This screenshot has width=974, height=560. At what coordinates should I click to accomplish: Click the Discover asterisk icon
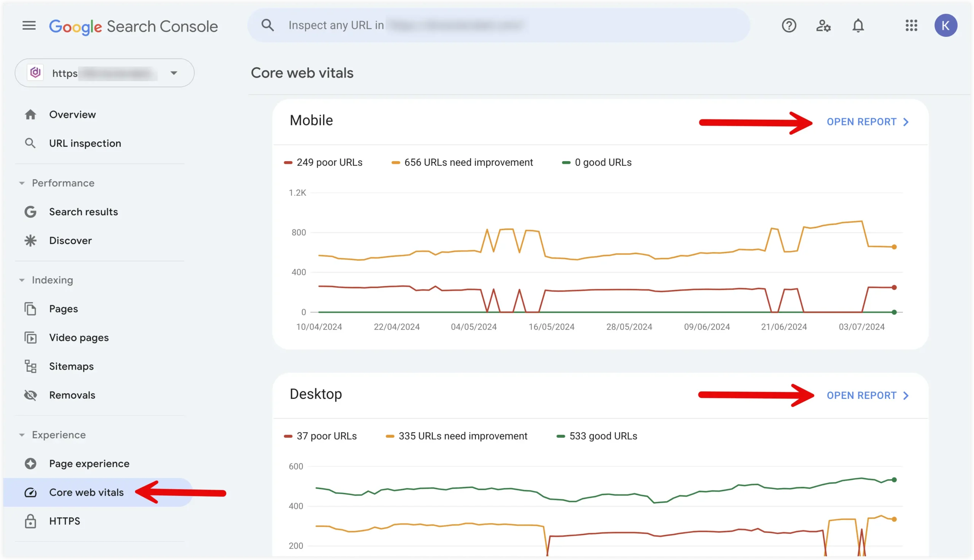click(30, 241)
